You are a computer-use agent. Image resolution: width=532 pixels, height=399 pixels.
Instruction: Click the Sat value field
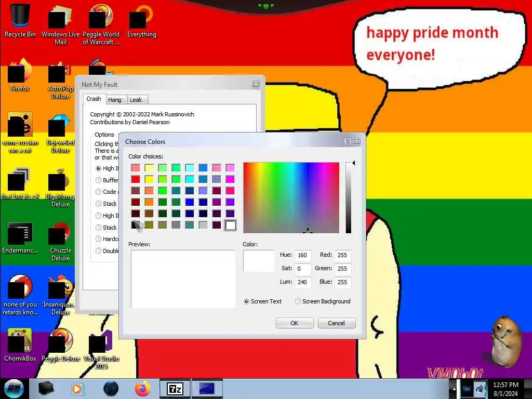(x=303, y=269)
